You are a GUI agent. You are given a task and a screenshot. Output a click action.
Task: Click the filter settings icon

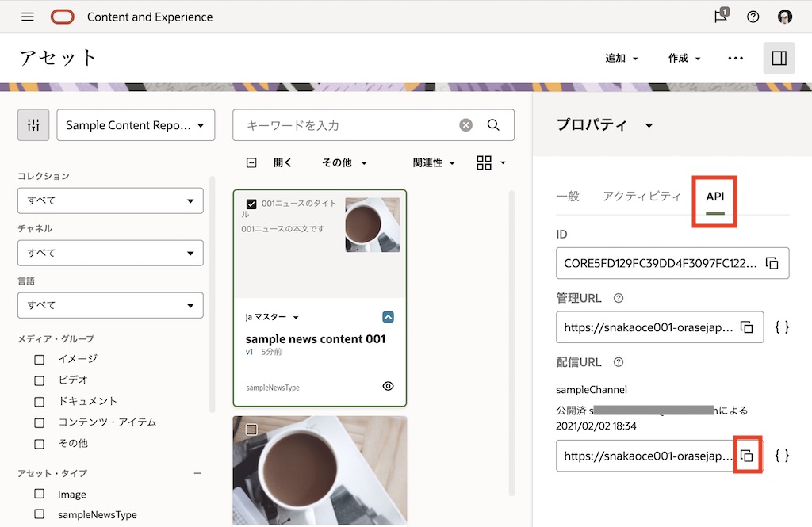click(33, 125)
